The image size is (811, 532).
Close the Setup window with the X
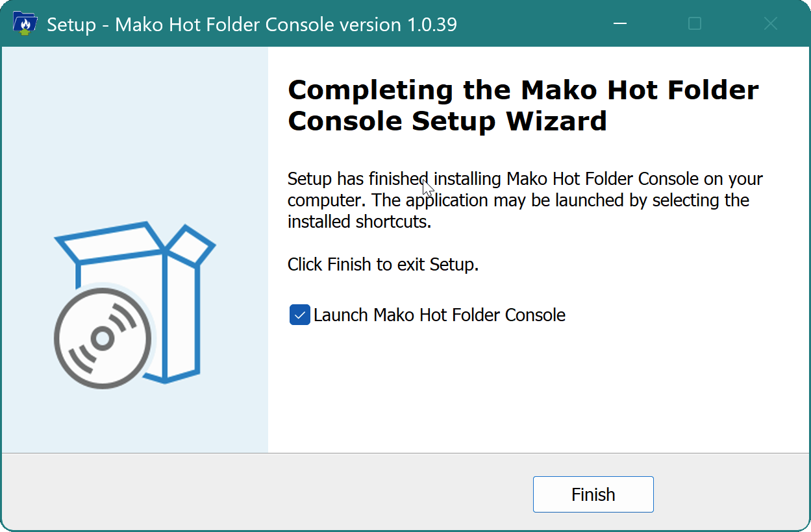tap(770, 24)
